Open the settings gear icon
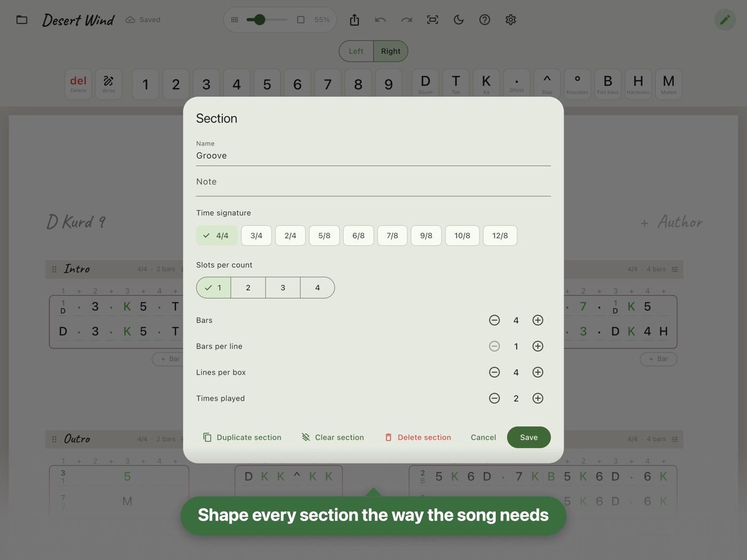 pos(511,20)
